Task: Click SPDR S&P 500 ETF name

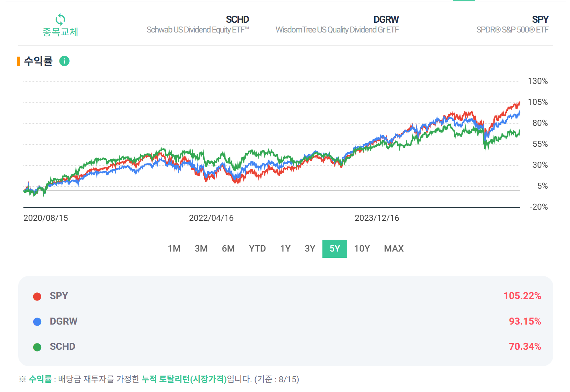Action: tap(512, 30)
